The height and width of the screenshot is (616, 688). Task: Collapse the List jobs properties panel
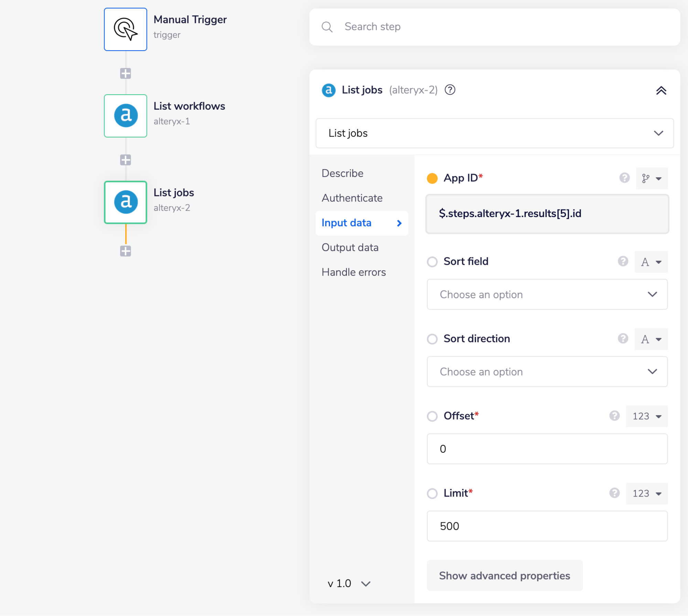[x=661, y=90]
